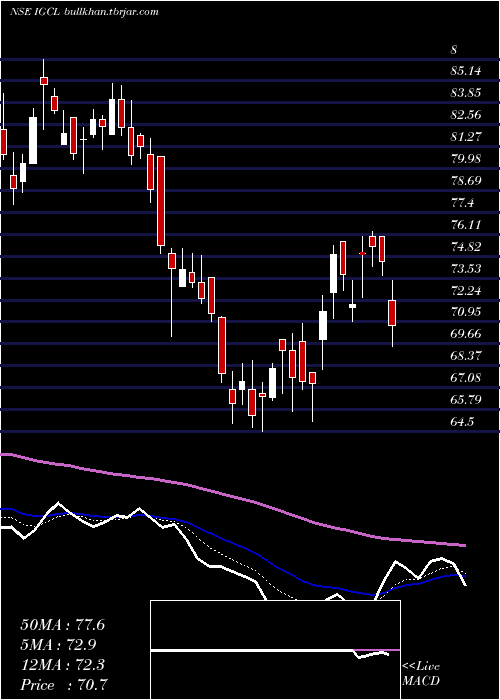Viewport: 500px width, 700px height.
Task: Click the 74.82 price axis label
Action: 466,246
